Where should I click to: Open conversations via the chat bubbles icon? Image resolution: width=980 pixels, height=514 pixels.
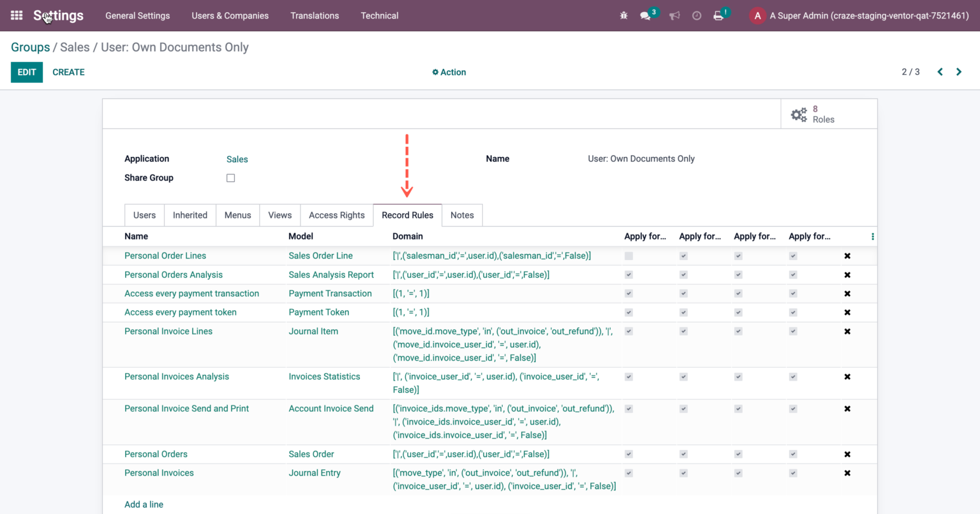point(646,15)
